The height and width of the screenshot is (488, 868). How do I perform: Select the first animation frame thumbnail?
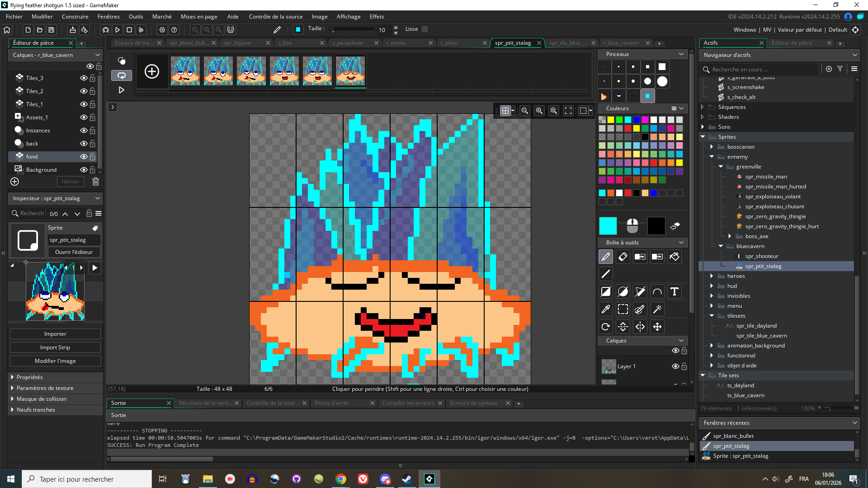pos(185,71)
